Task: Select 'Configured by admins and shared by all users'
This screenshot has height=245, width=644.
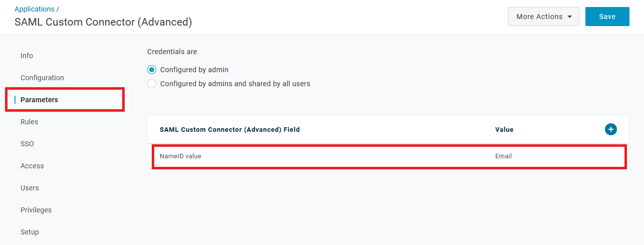Action: [x=152, y=84]
